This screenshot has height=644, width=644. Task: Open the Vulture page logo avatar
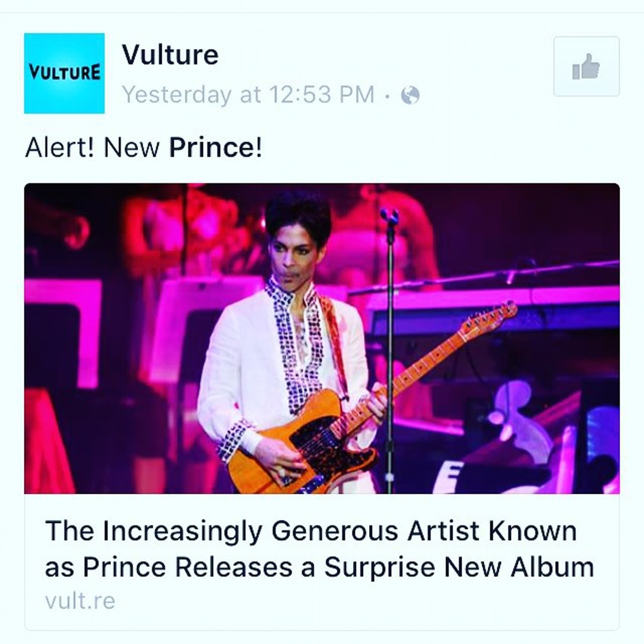(64, 73)
